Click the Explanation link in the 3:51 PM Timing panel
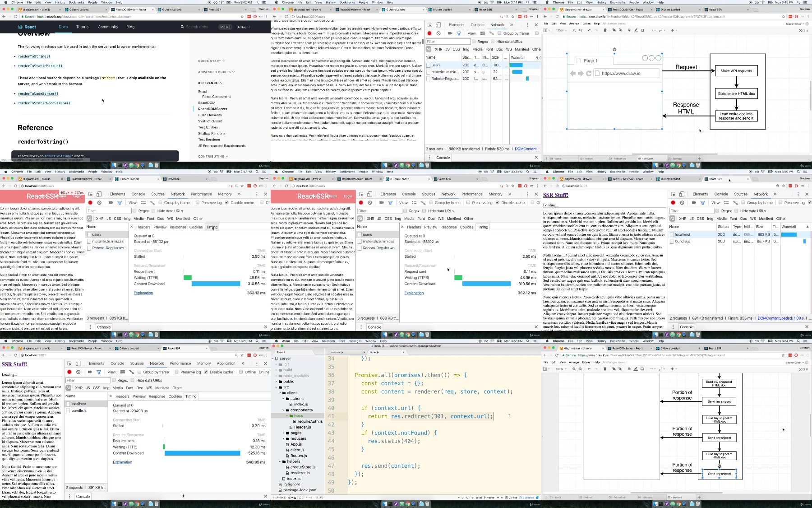The width and height of the screenshot is (812, 508). coord(122,462)
